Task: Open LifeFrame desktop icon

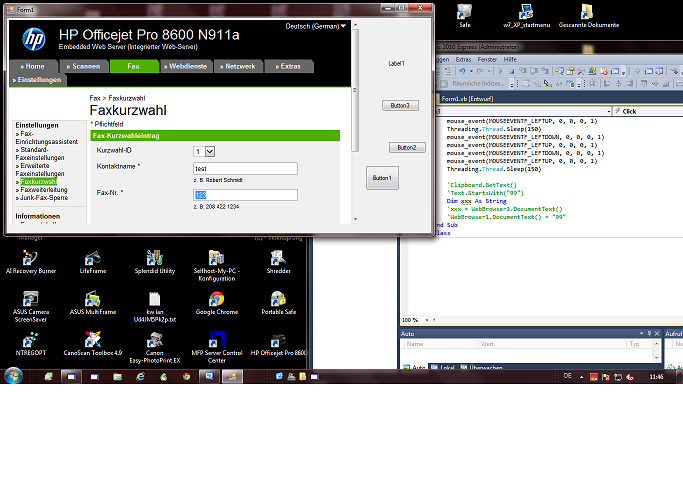Action: pos(93,262)
